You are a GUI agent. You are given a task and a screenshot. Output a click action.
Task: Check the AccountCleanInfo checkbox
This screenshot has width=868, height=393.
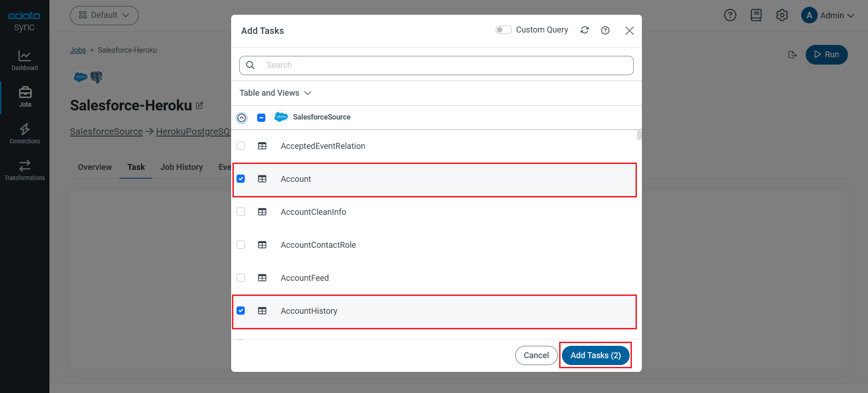(241, 212)
